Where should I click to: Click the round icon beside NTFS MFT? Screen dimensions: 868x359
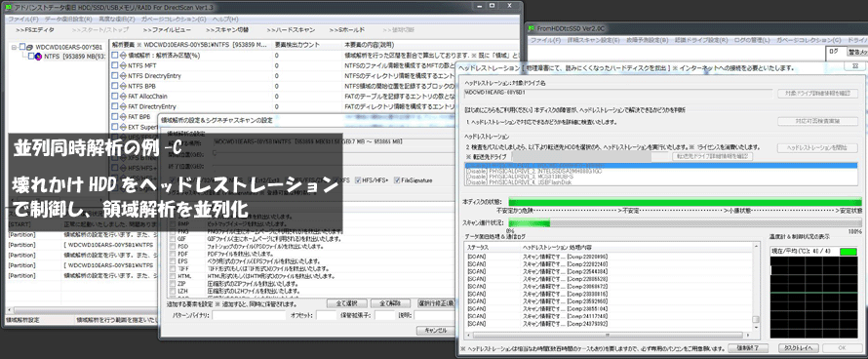tap(123, 66)
